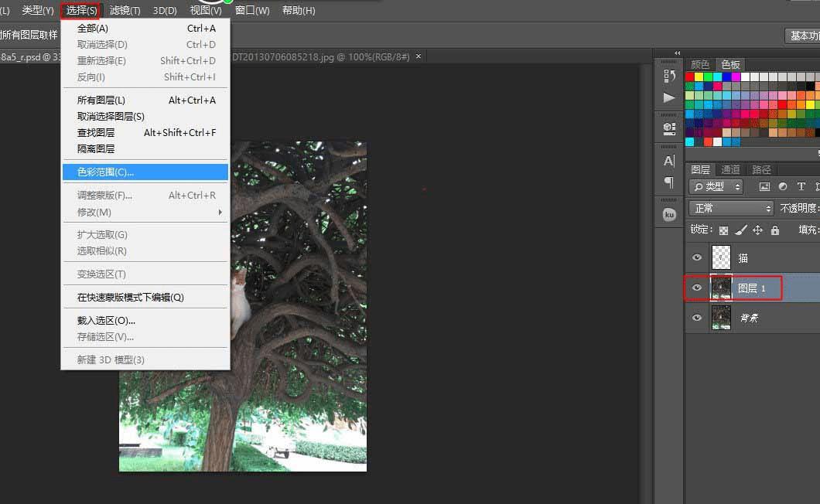Open the Character panel icon
Viewport: 820px width, 504px height.
coord(669,161)
